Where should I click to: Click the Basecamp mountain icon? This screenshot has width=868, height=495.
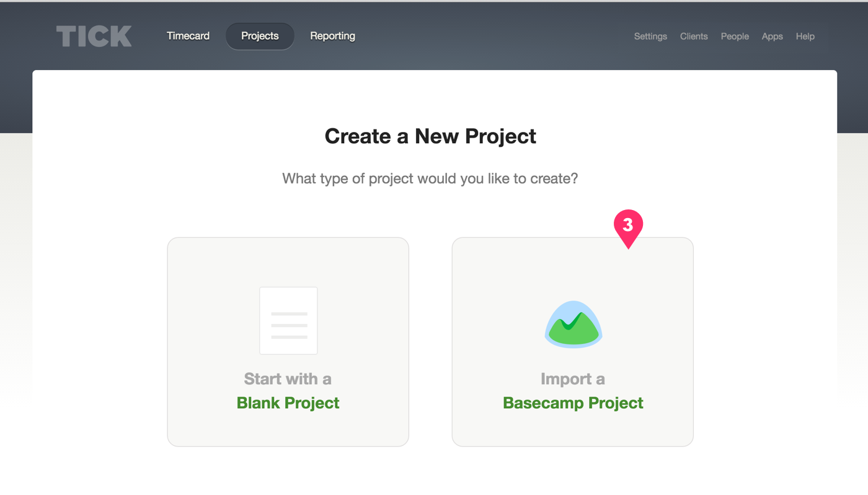572,324
